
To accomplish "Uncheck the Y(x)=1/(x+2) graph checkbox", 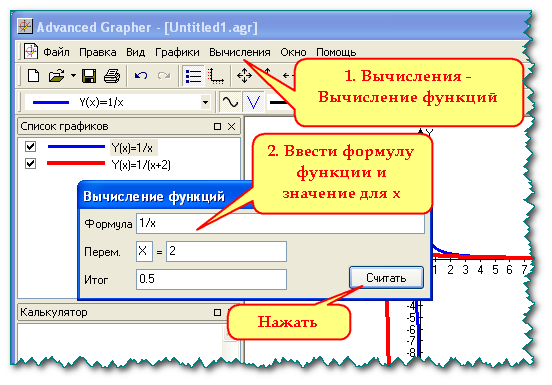I will point(31,163).
